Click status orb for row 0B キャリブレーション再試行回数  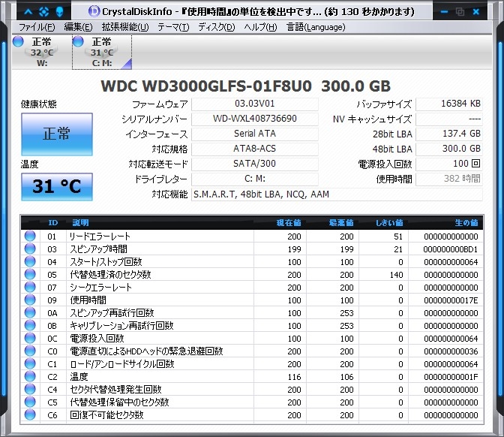(30, 325)
